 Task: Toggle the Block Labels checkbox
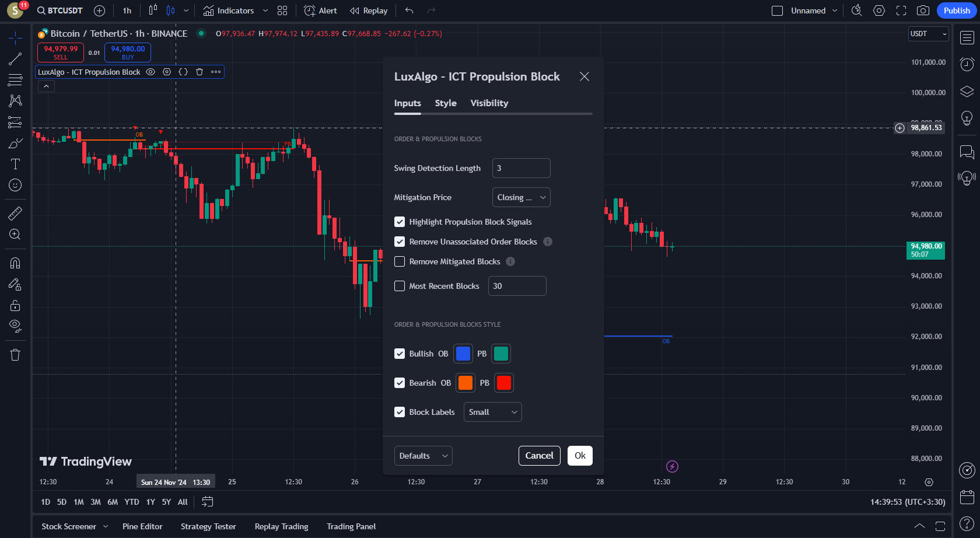point(400,412)
